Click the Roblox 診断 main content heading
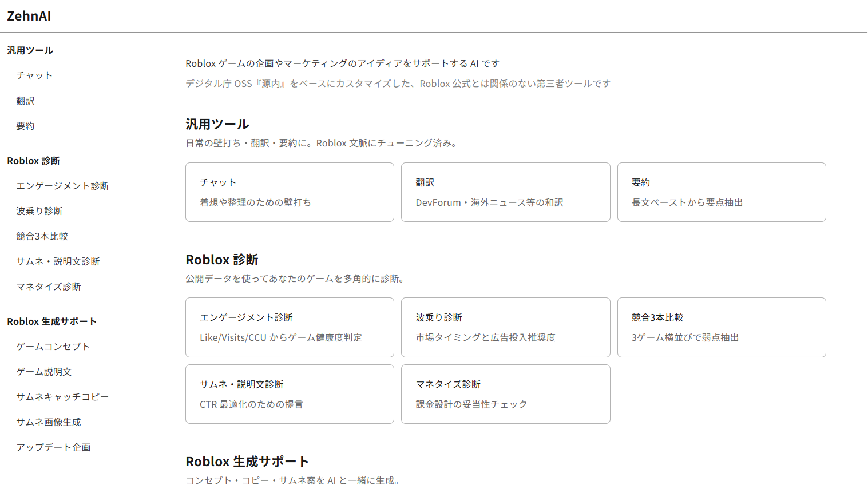868x493 pixels. point(222,260)
